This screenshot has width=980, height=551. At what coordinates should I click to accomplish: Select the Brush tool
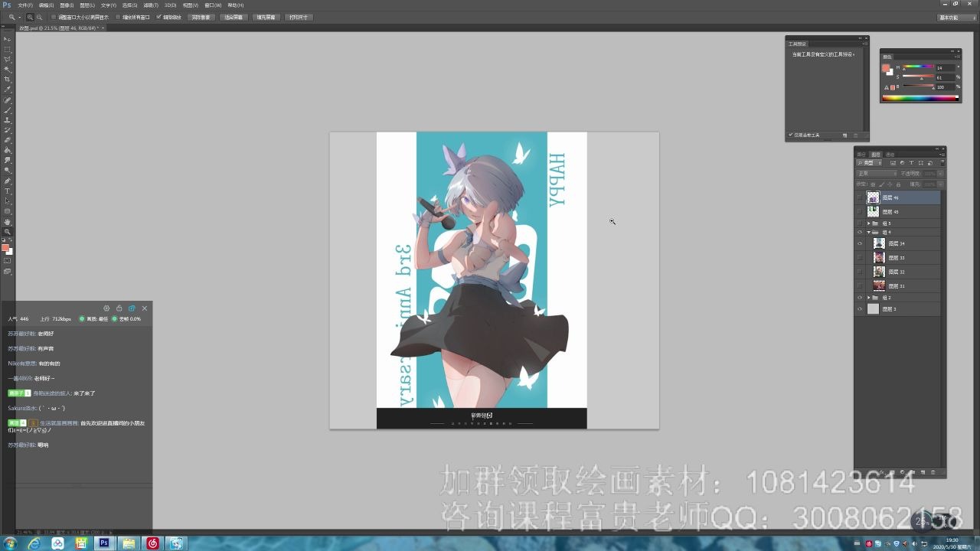pyautogui.click(x=8, y=109)
